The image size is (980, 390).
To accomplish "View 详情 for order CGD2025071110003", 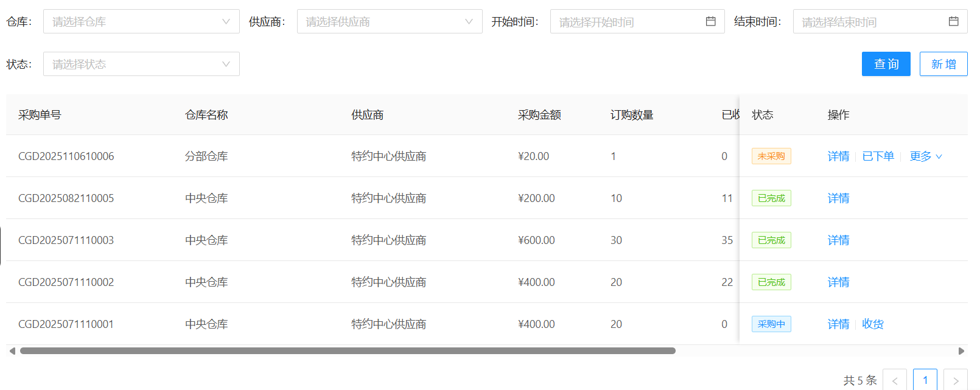I will (x=838, y=240).
